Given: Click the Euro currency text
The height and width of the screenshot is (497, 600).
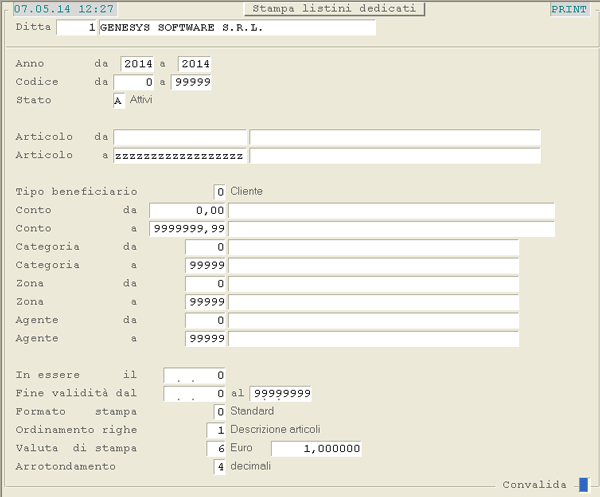Looking at the screenshot, I should click(241, 448).
